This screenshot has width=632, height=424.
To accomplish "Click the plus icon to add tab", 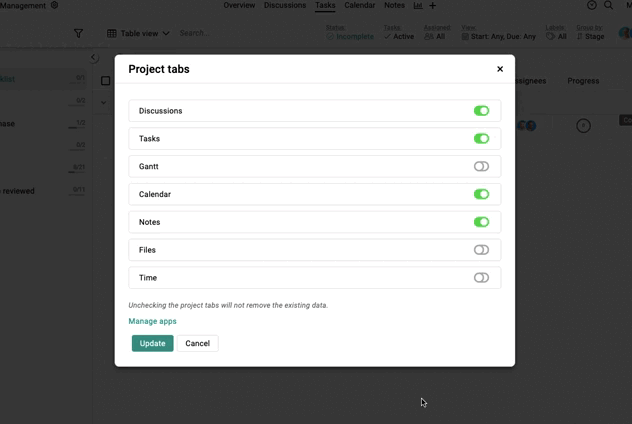I will tap(432, 6).
